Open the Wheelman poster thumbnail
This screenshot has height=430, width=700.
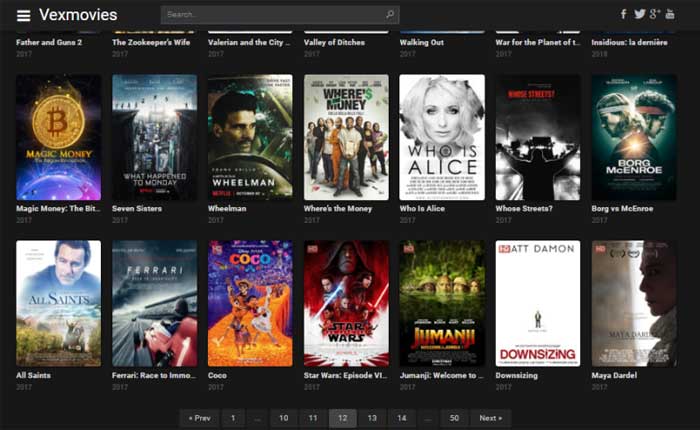tap(250, 138)
